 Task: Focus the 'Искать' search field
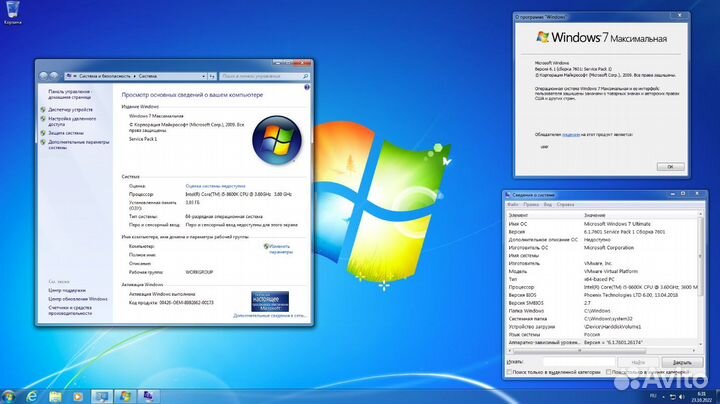(x=579, y=362)
